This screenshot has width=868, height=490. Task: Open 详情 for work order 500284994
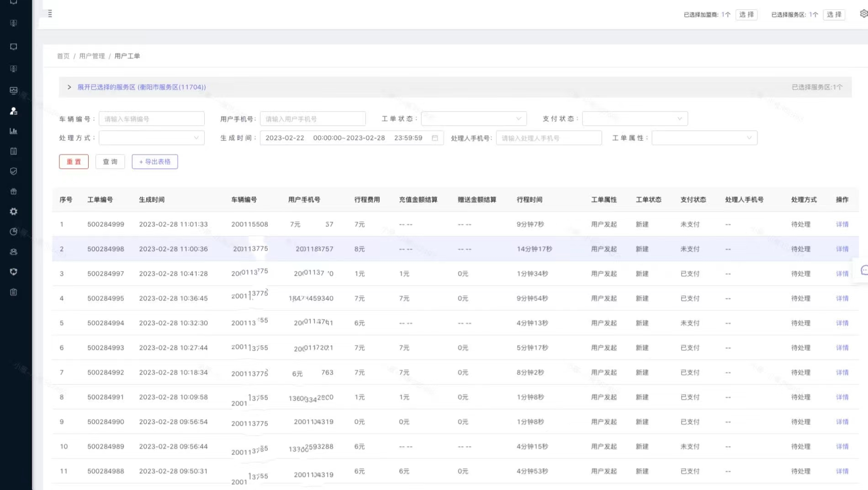[x=842, y=323]
